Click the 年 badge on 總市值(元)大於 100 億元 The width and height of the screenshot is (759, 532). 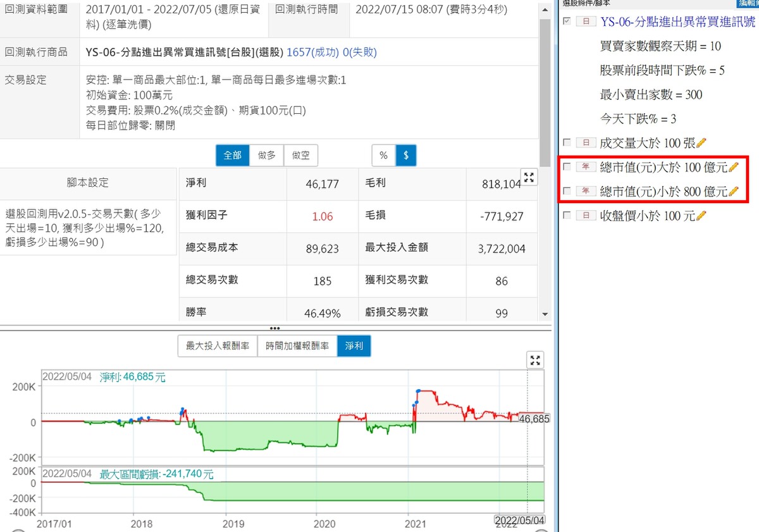pyautogui.click(x=586, y=167)
